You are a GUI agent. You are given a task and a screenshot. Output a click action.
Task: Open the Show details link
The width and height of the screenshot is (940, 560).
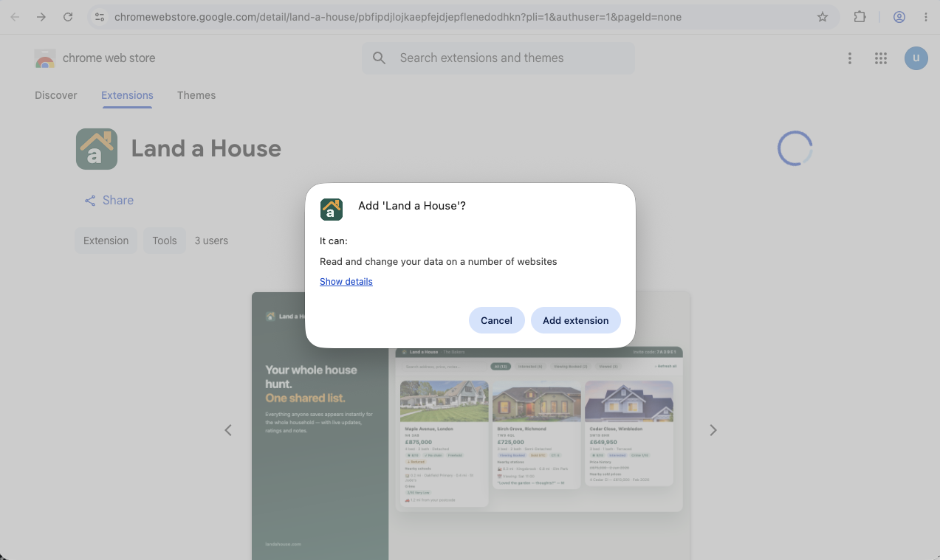346,282
